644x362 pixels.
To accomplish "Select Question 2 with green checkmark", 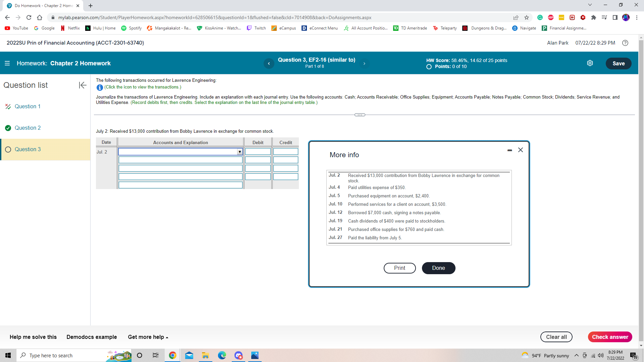I will tap(28, 128).
